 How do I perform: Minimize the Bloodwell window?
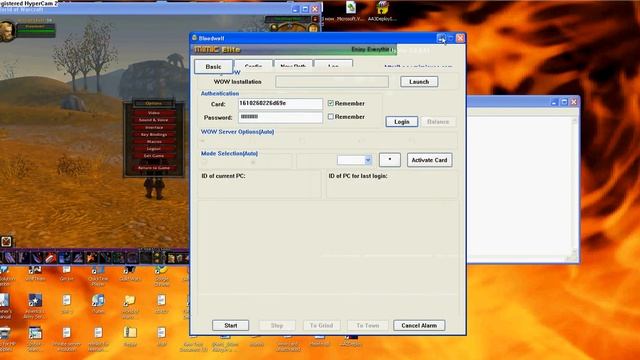coord(441,38)
